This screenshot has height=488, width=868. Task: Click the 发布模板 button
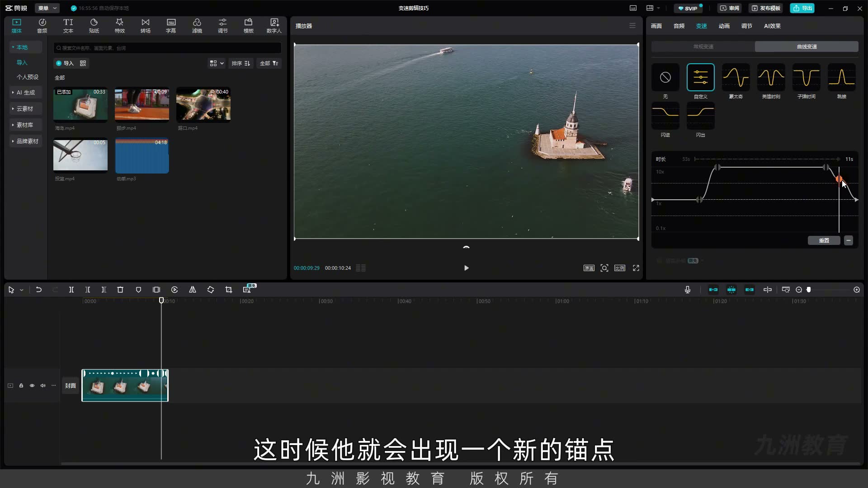coord(766,8)
